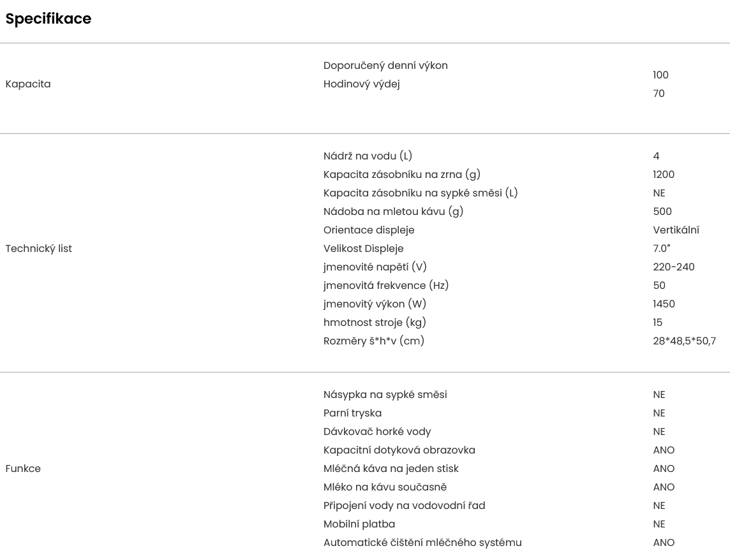The image size is (730, 560).
Task: Click the Specifikace heading
Action: pyautogui.click(x=48, y=19)
